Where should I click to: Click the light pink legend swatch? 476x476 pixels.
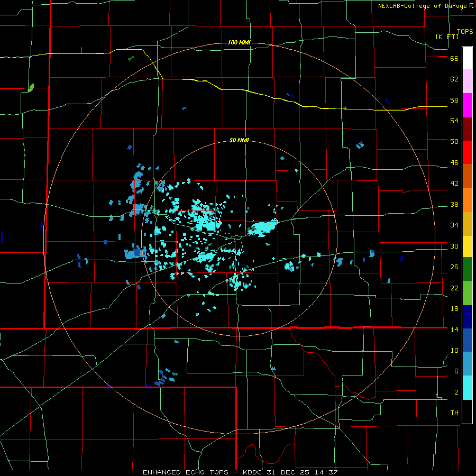coord(467,81)
